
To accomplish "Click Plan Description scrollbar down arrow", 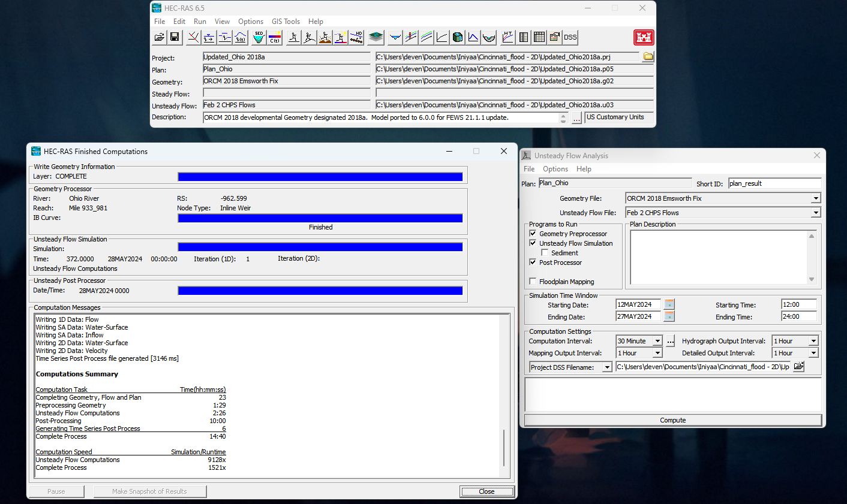I will coord(812,279).
